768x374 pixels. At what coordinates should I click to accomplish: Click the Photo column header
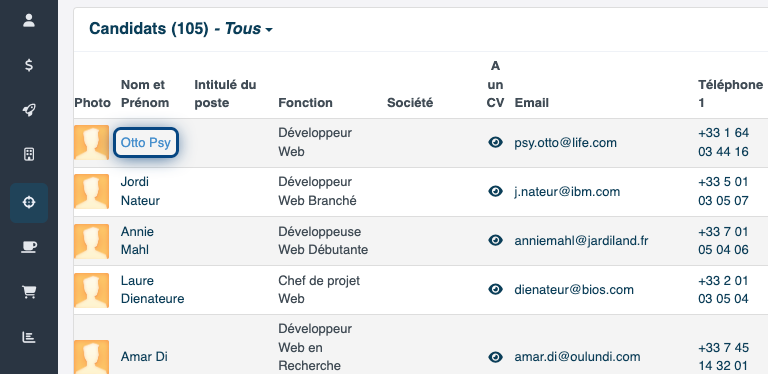coord(93,103)
